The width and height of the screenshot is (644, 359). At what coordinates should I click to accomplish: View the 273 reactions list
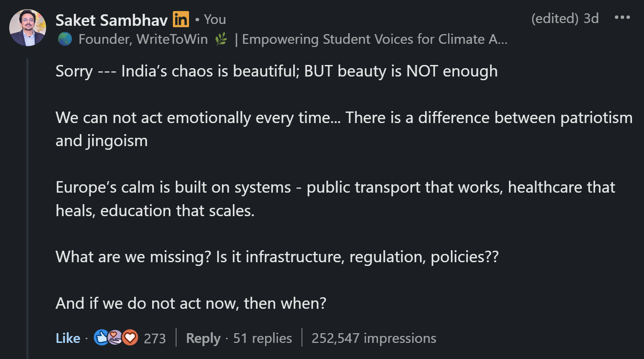154,338
